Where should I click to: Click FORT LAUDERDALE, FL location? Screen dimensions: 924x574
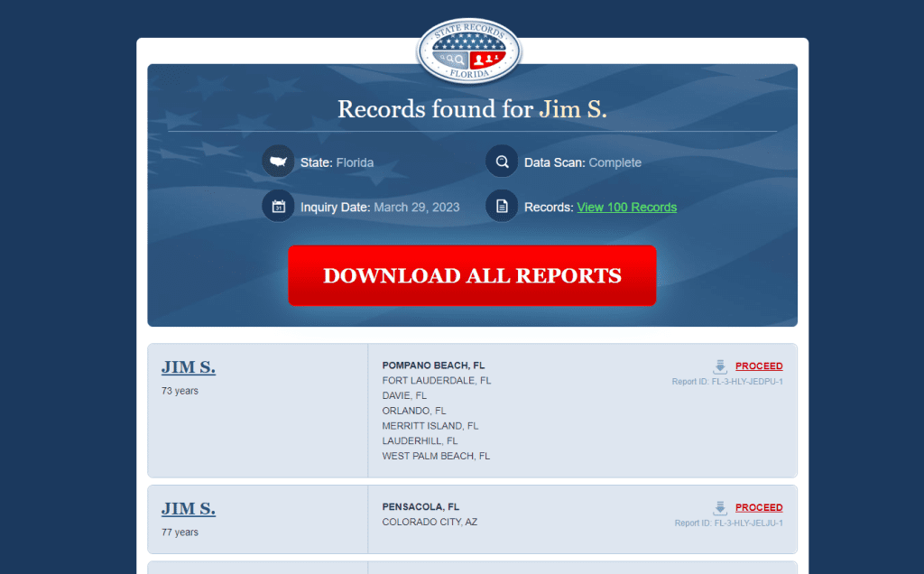pos(437,381)
